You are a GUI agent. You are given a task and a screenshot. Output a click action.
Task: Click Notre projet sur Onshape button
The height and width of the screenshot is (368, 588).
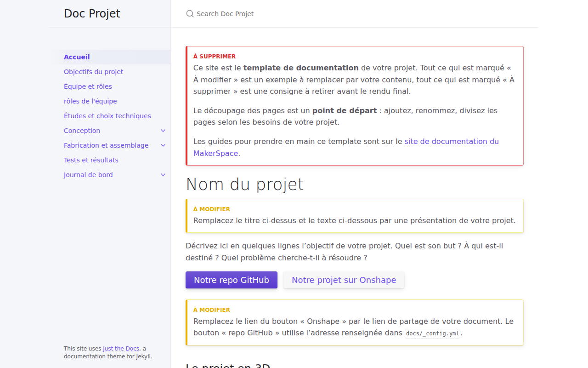click(344, 280)
